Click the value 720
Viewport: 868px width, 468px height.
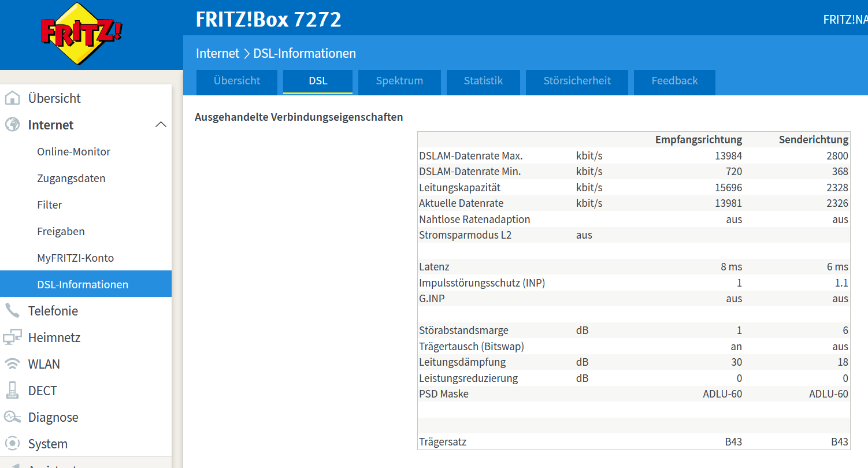(734, 172)
